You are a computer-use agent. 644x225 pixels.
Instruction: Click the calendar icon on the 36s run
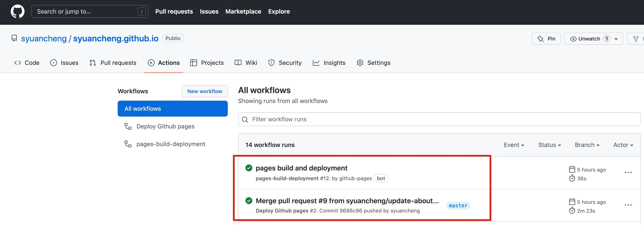click(x=572, y=170)
